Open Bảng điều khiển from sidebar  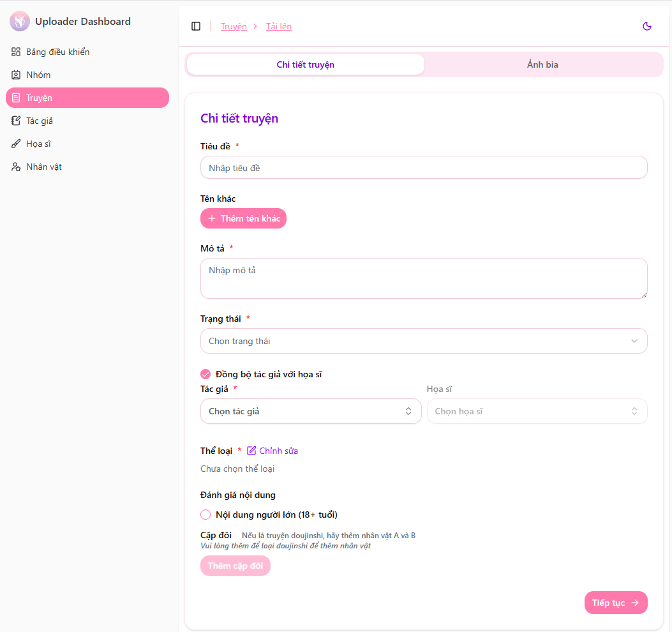point(56,52)
